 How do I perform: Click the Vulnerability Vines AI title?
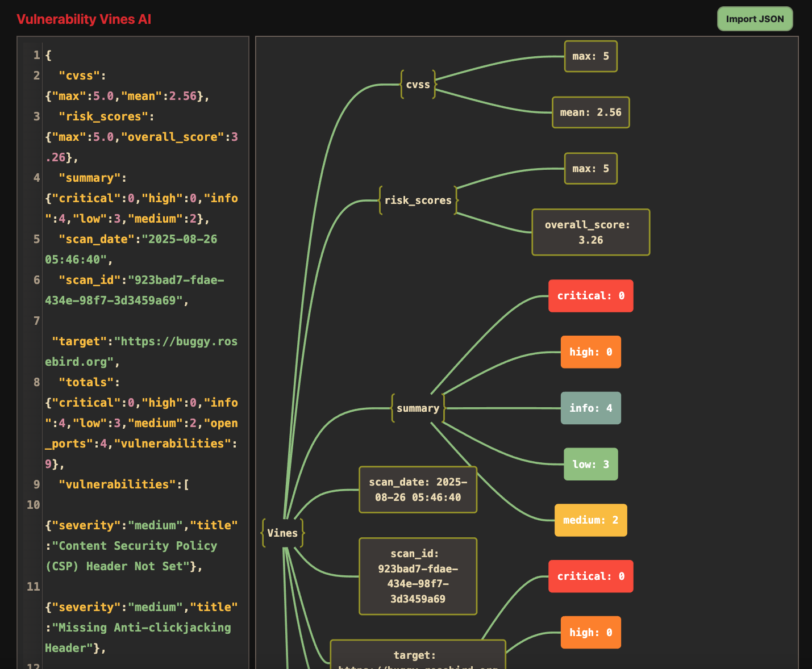(x=84, y=19)
